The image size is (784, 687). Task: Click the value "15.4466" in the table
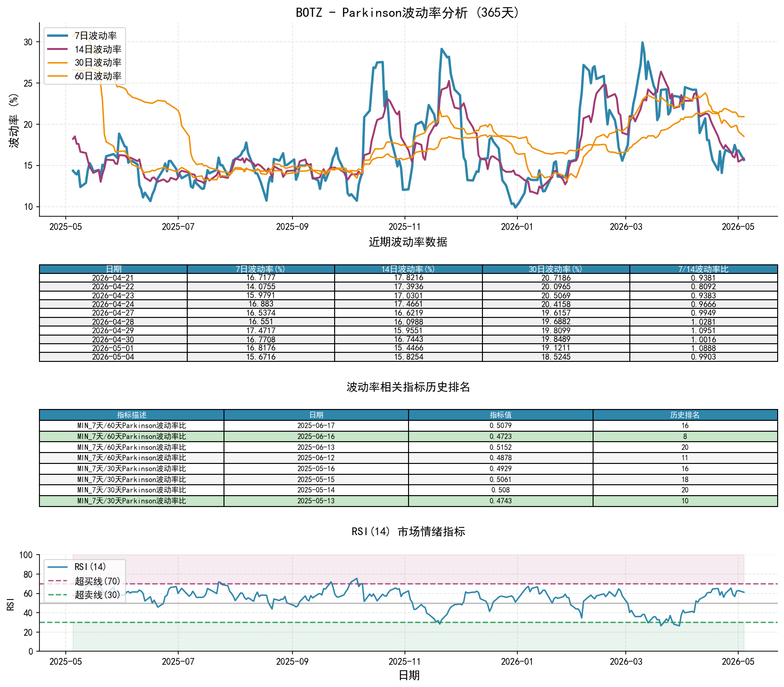pyautogui.click(x=408, y=348)
